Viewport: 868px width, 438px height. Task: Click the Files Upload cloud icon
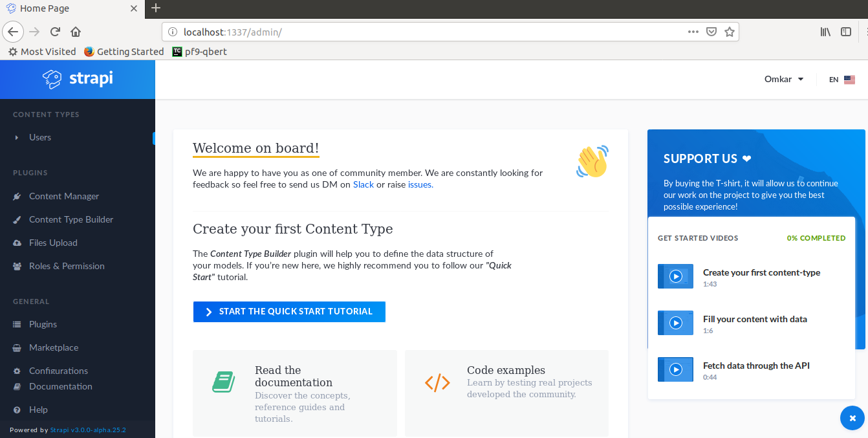(x=18, y=242)
